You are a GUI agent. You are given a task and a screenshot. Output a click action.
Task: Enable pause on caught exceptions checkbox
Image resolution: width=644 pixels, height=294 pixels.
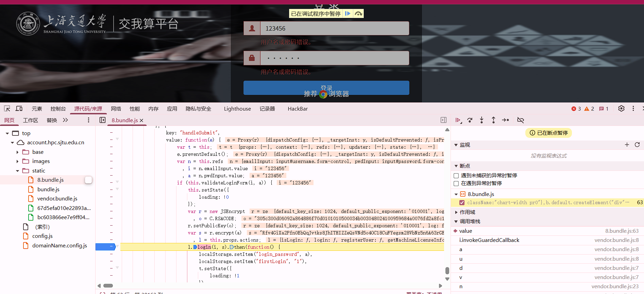click(x=456, y=183)
